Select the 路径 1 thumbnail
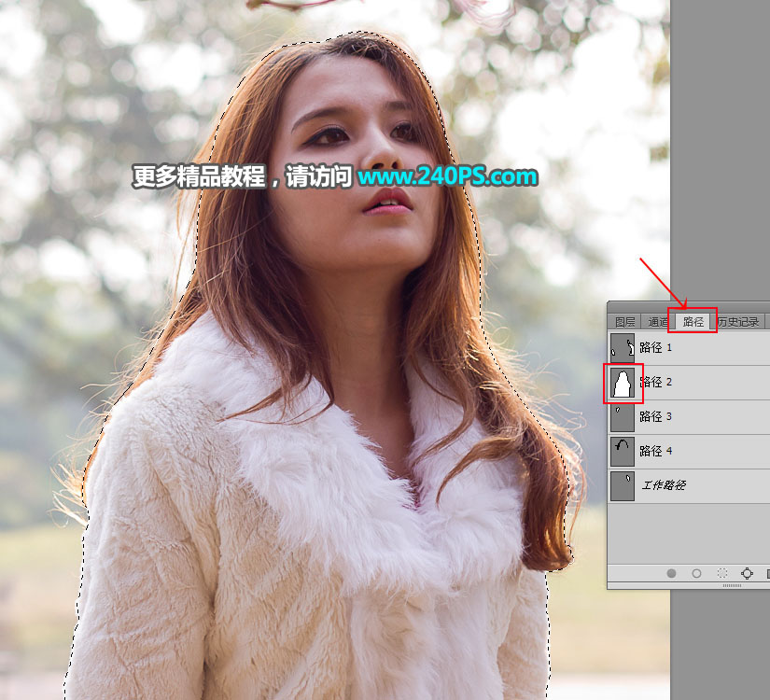 623,348
